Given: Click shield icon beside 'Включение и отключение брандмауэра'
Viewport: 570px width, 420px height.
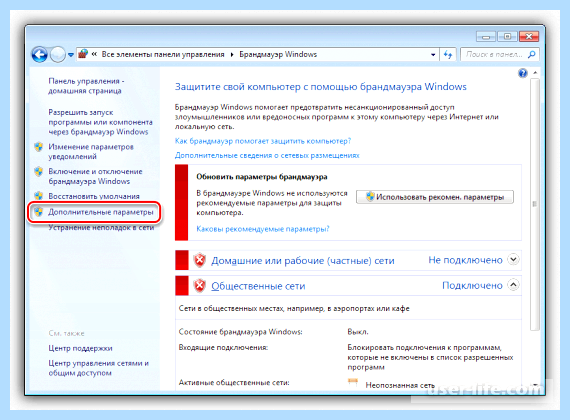Looking at the screenshot, I should pos(39,171).
